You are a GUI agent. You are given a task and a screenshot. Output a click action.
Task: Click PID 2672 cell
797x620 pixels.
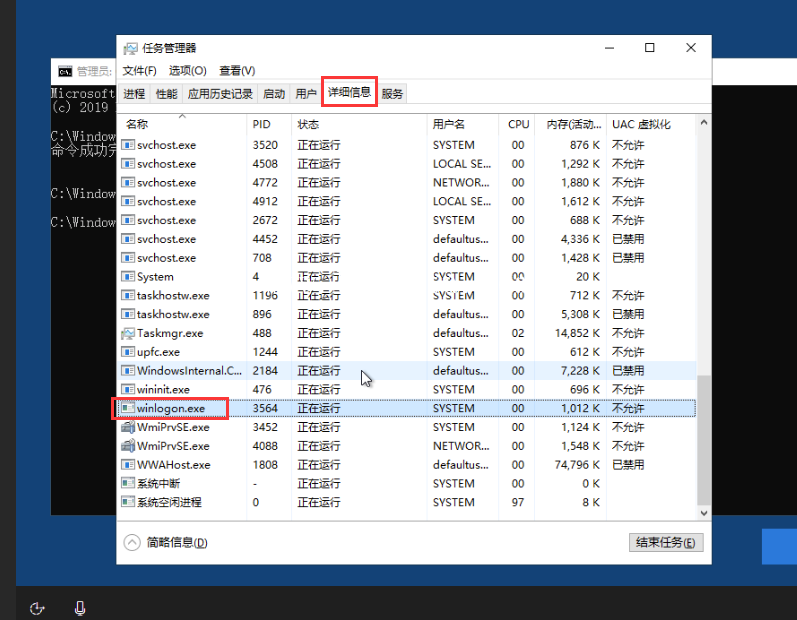[x=265, y=220]
